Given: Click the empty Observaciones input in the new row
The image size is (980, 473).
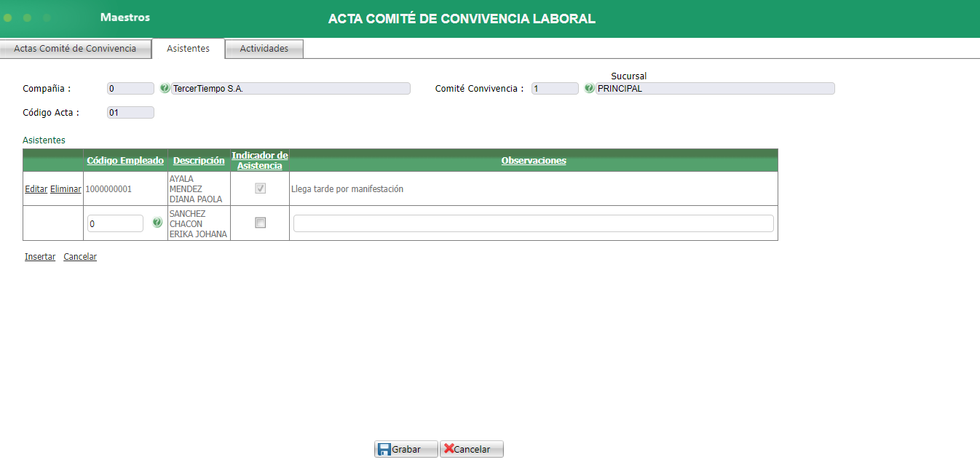Looking at the screenshot, I should 533,223.
